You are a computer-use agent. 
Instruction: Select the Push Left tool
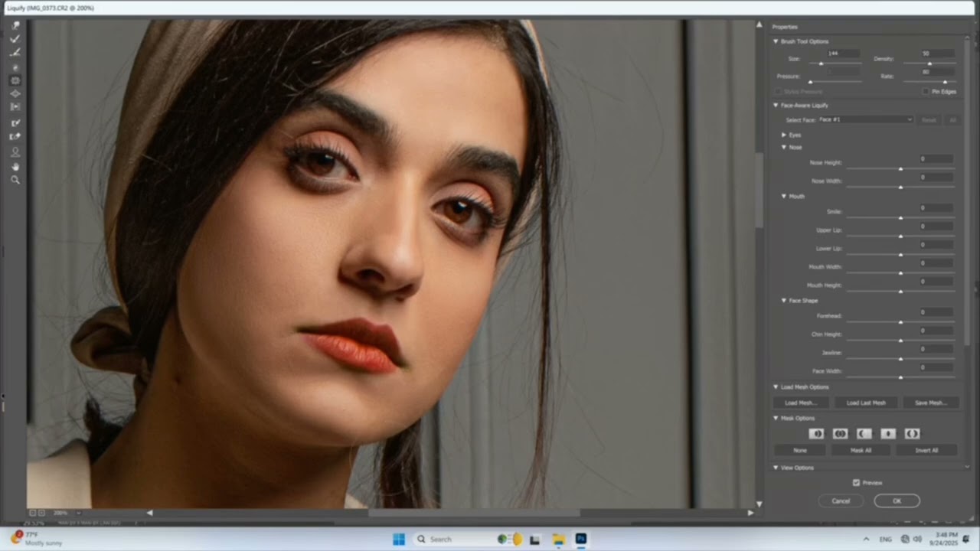tap(15, 107)
